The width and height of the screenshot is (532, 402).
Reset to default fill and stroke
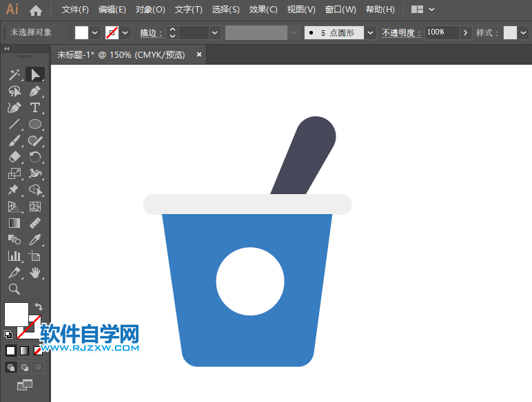[8, 335]
